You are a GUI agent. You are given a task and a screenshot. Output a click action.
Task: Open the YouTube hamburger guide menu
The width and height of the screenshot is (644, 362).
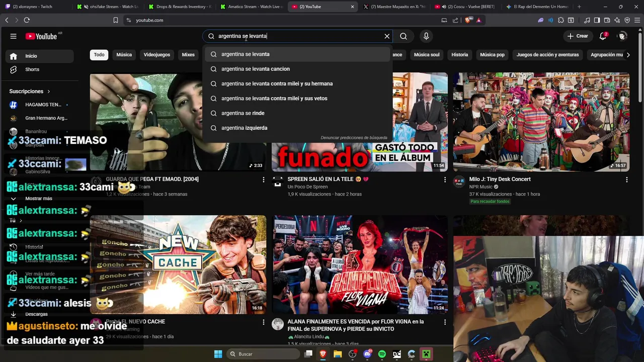click(14, 36)
